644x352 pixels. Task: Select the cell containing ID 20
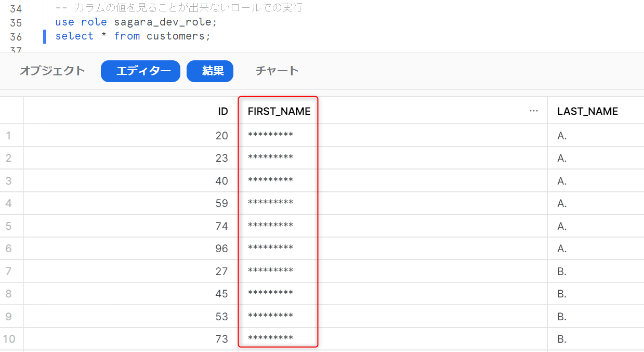[222, 135]
